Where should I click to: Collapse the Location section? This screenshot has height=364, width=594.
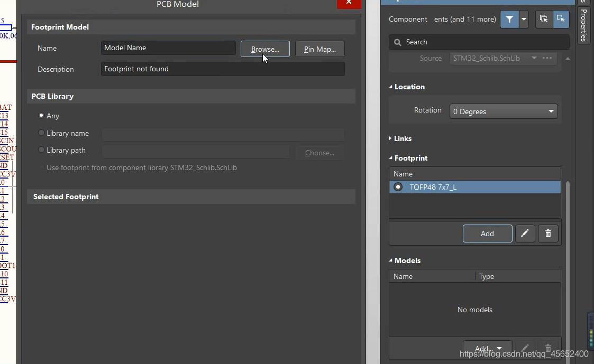point(391,87)
